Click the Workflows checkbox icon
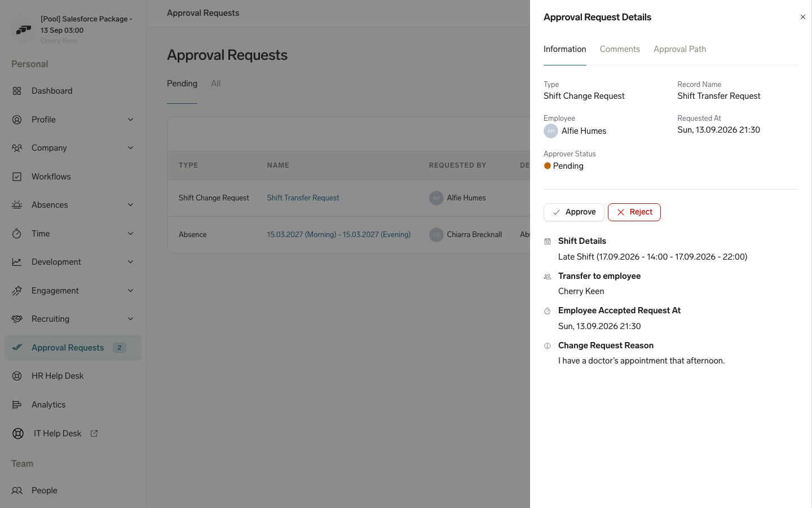This screenshot has width=812, height=508. pos(17,177)
